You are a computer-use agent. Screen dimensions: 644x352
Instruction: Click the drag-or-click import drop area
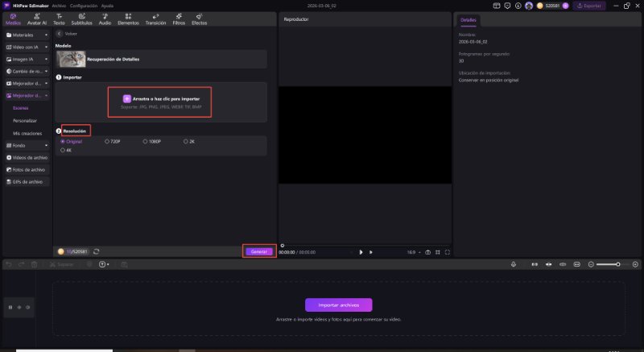pyautogui.click(x=159, y=101)
